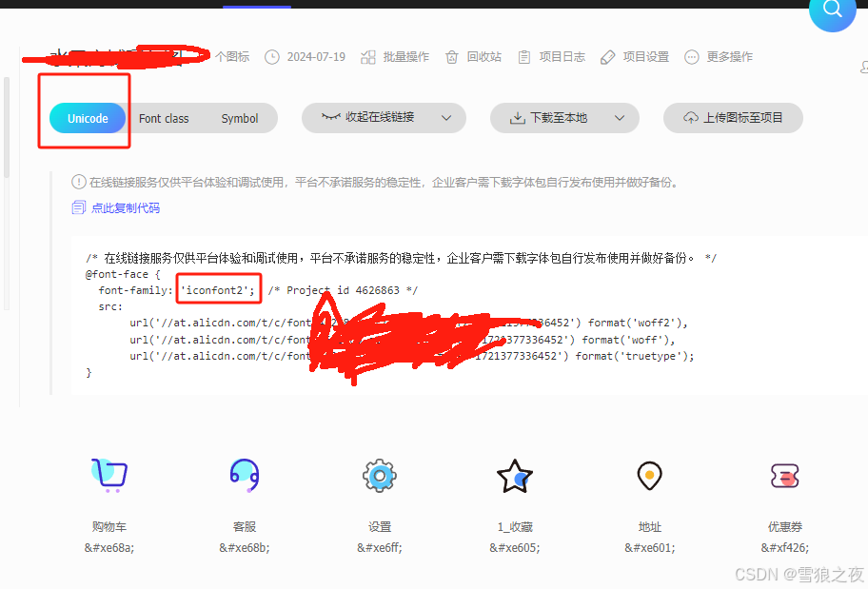Image resolution: width=868 pixels, height=589 pixels.
Task: Click the unicode &#xe605; text
Action: pyautogui.click(x=515, y=547)
